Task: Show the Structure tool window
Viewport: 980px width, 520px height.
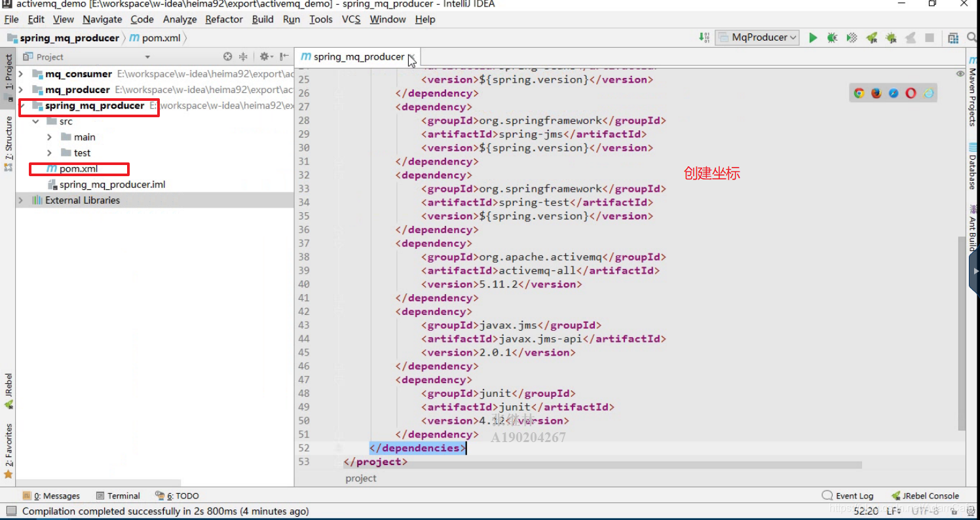Action: click(x=8, y=143)
